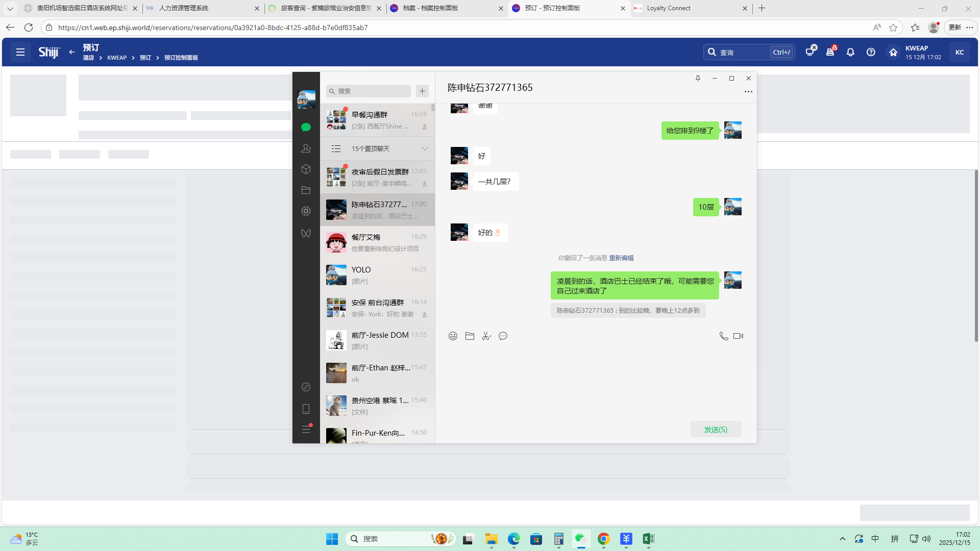Open chat history bubble icon
The height and width of the screenshot is (551, 980).
point(503,336)
